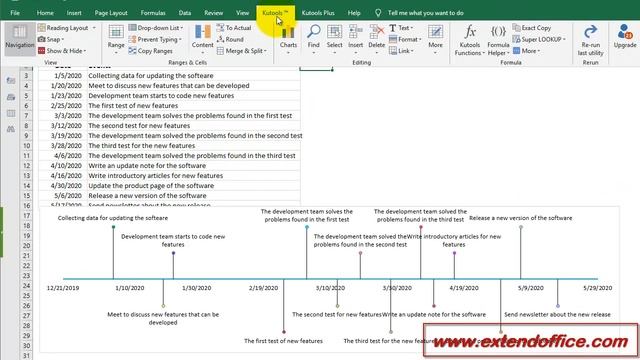640x360 pixels.
Task: Click cell 'The first test of new features'
Action: coord(193,106)
